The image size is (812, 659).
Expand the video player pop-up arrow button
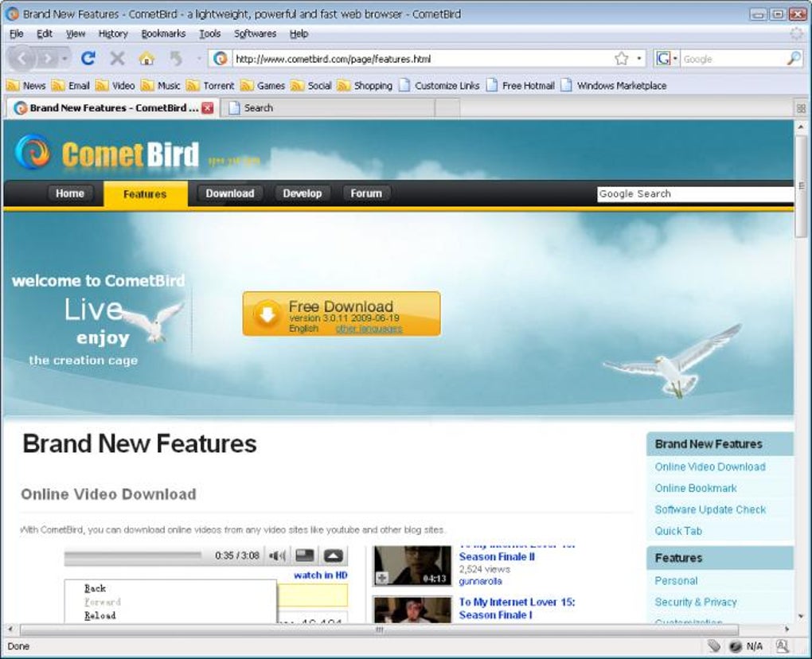334,556
